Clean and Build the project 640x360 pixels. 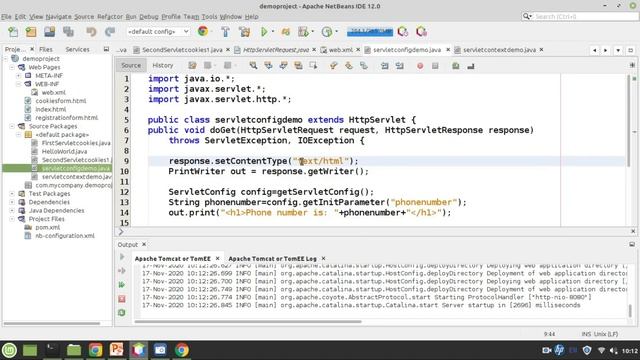(x=245, y=32)
